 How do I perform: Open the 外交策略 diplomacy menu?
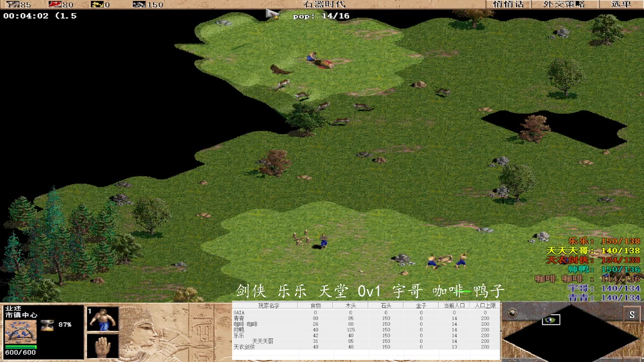pos(564,4)
